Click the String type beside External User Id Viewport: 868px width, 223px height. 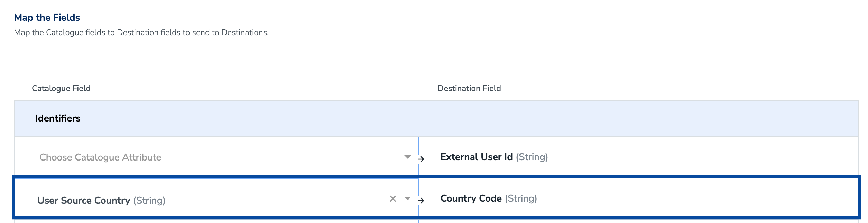coord(532,157)
